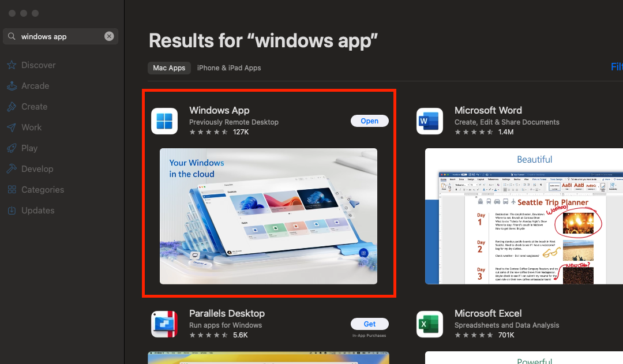The image size is (623, 364).
Task: Click the Parallels Desktop icon
Action: [164, 324]
